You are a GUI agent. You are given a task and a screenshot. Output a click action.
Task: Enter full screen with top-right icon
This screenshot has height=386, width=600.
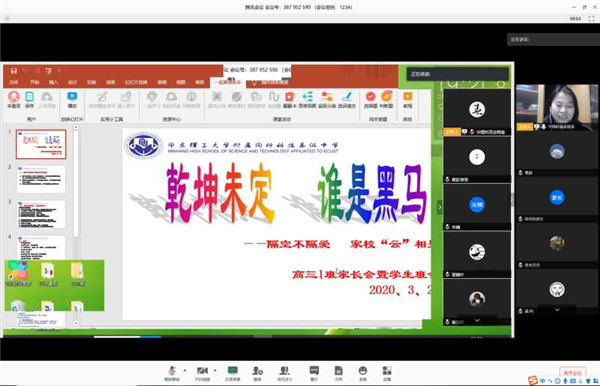click(591, 18)
